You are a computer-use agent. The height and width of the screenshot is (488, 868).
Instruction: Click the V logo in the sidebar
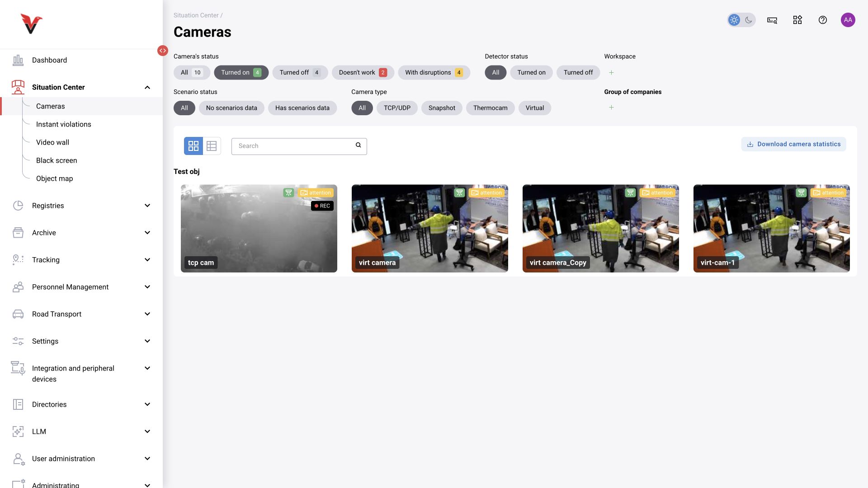tap(31, 24)
